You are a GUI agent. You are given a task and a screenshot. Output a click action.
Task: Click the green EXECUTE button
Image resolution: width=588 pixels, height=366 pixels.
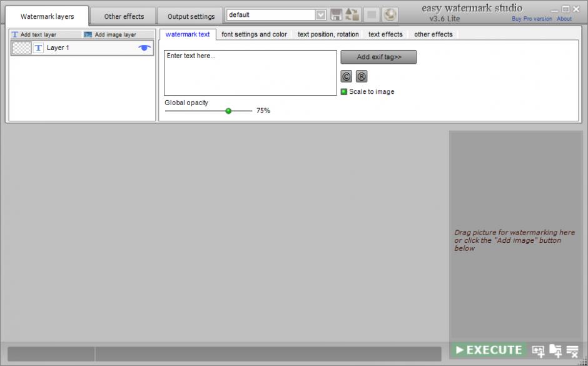pos(489,350)
